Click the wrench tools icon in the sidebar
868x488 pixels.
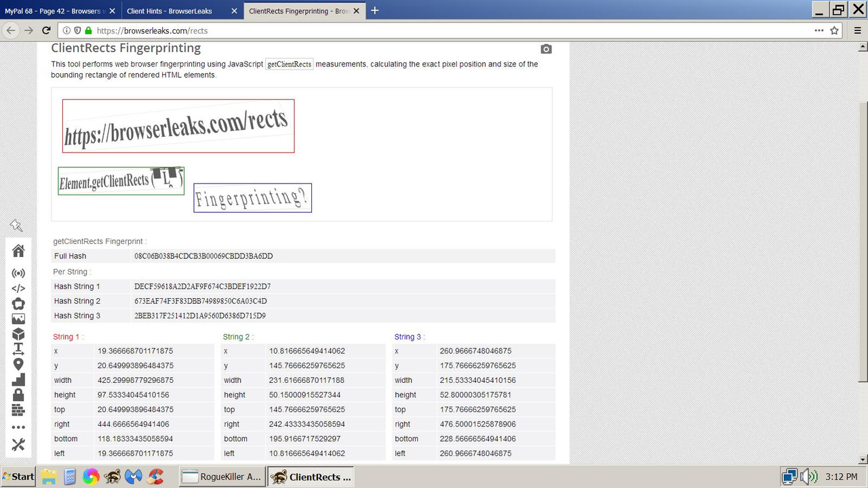18,445
